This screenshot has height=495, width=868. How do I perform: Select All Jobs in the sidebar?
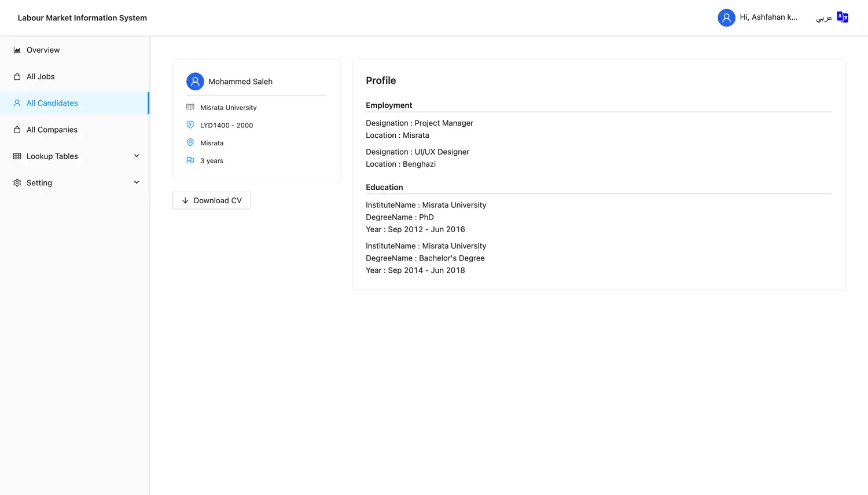coord(41,76)
